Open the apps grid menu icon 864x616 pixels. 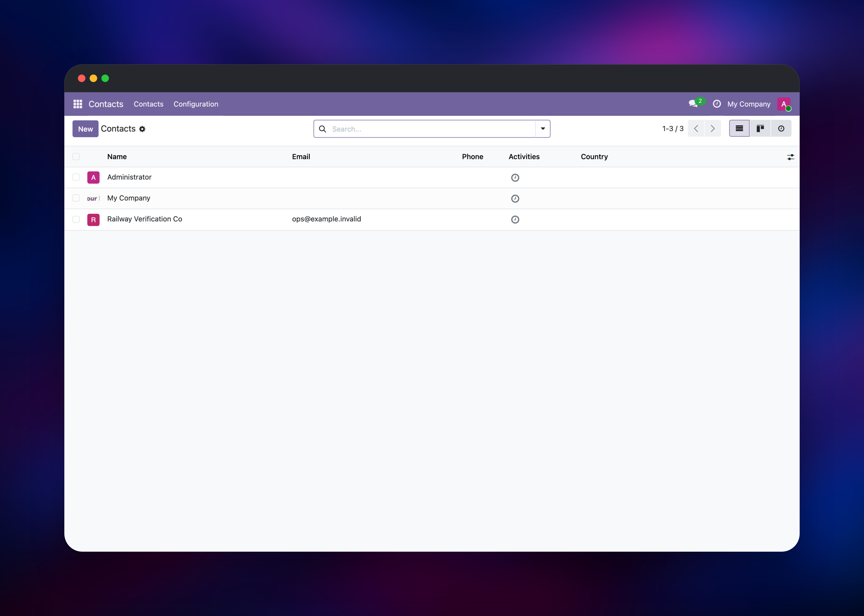78,104
